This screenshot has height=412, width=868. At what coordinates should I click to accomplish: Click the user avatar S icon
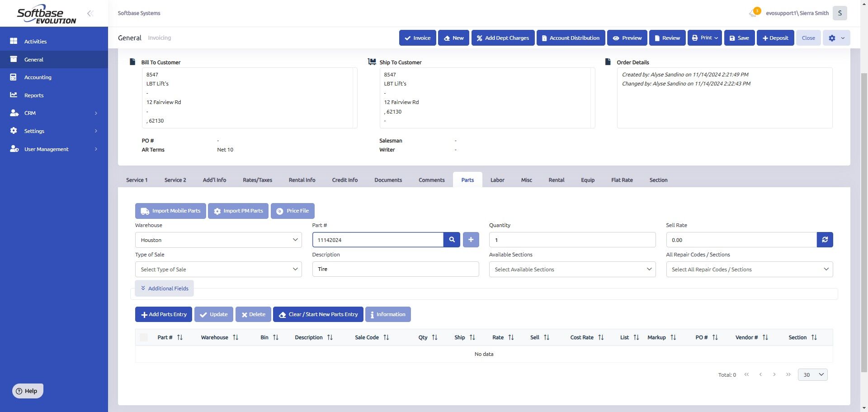(840, 13)
